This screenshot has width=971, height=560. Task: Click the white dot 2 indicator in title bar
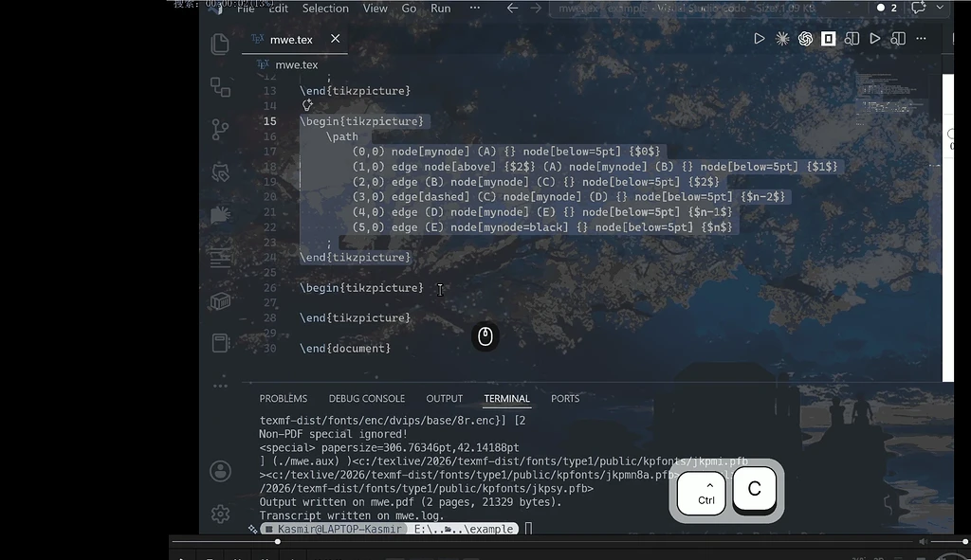887,8
